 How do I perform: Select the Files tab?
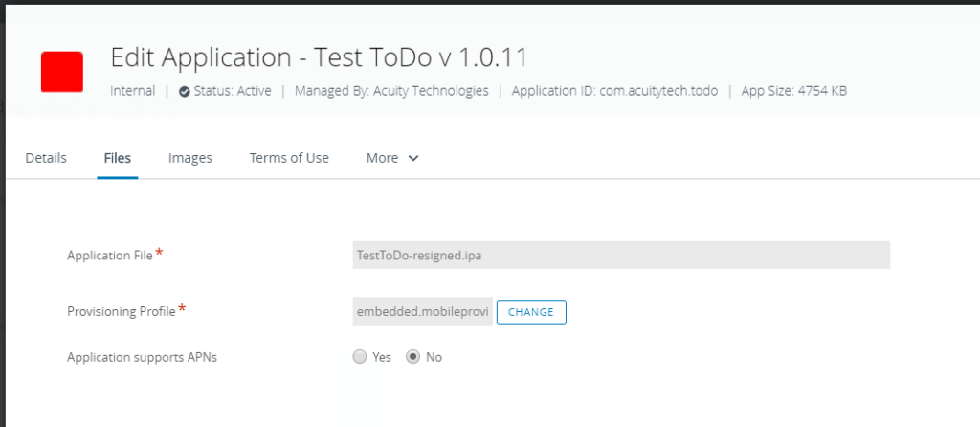[x=118, y=158]
